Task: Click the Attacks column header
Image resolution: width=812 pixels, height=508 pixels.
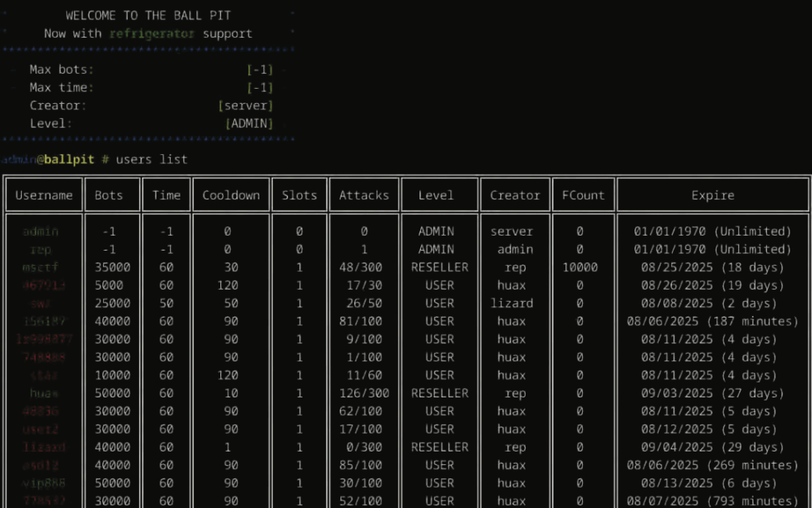Action: click(364, 196)
